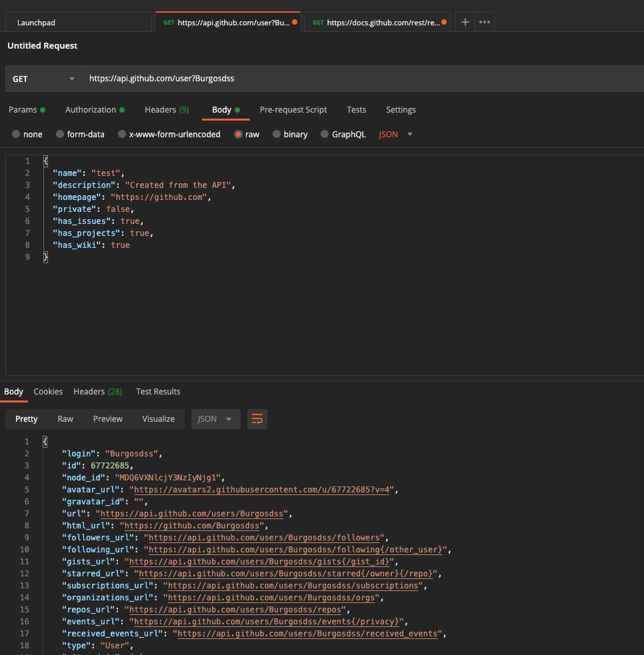
Task: Switch response view to Pretty
Action: click(26, 419)
